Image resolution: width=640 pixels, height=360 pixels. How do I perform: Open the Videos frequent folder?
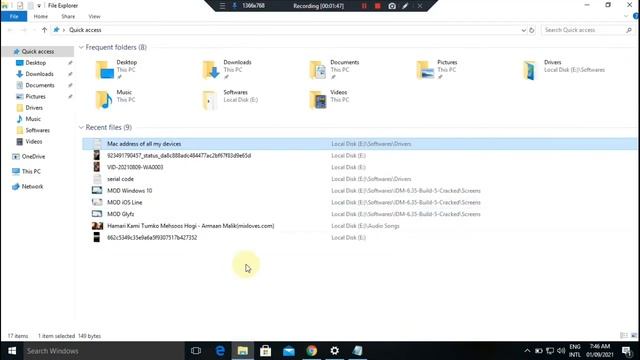pyautogui.click(x=329, y=100)
